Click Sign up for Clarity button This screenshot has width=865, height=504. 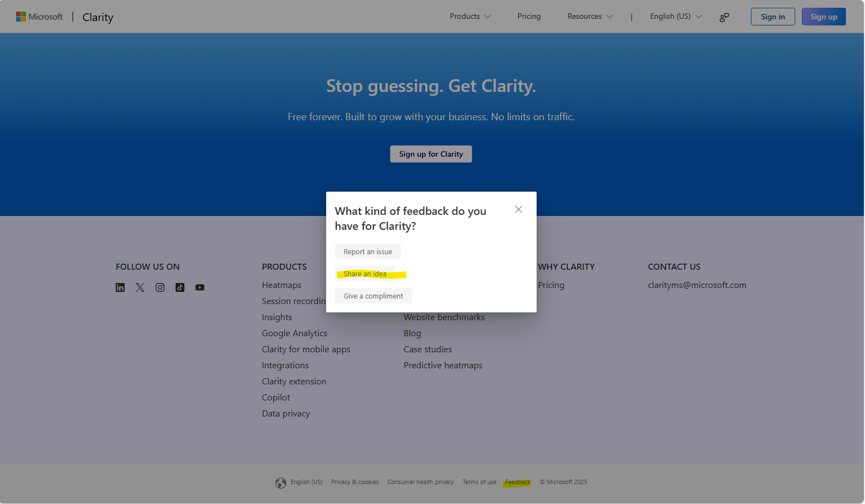tap(431, 154)
